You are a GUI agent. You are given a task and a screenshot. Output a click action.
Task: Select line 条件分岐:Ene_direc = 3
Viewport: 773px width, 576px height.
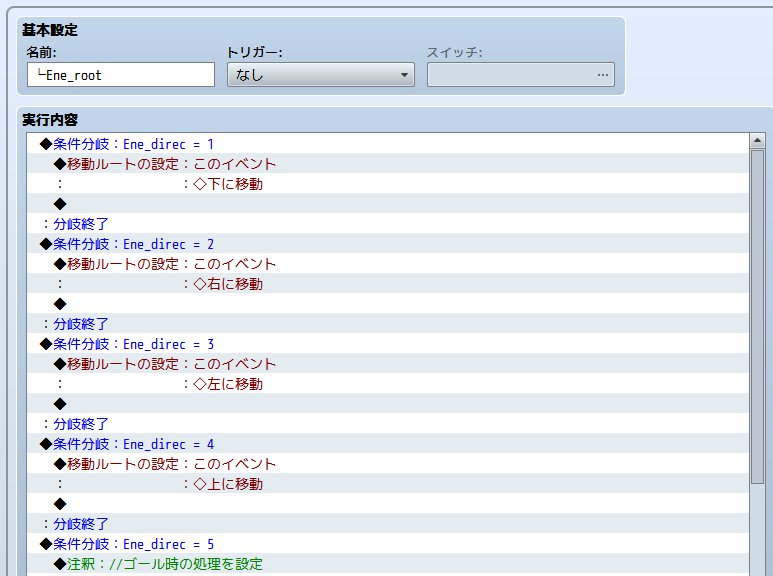click(x=388, y=344)
